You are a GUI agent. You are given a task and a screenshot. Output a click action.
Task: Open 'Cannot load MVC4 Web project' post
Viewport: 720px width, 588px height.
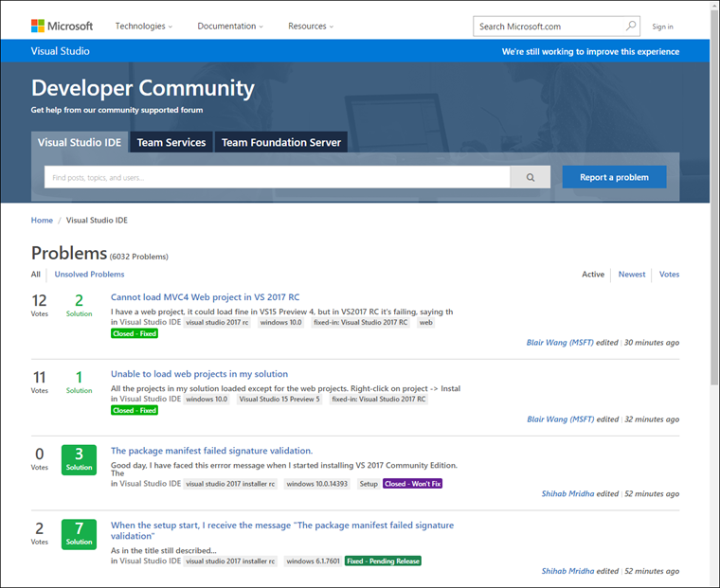tap(205, 297)
